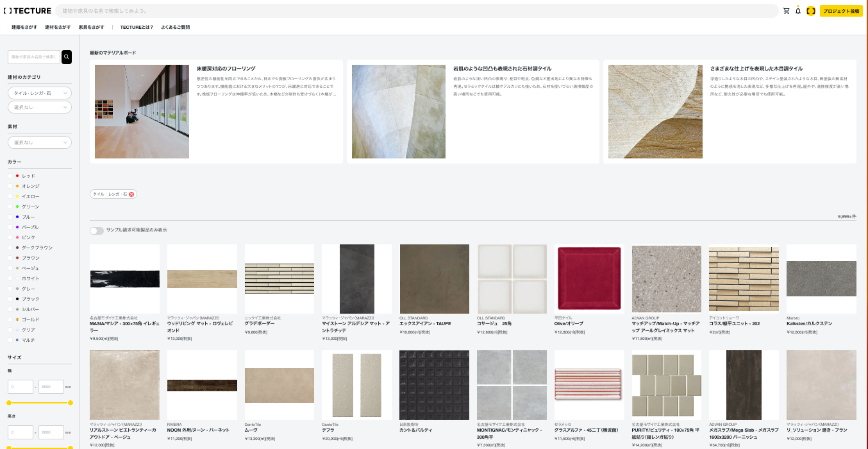Click the 高さ minimum value field
The height and width of the screenshot is (449, 868).
[21, 432]
